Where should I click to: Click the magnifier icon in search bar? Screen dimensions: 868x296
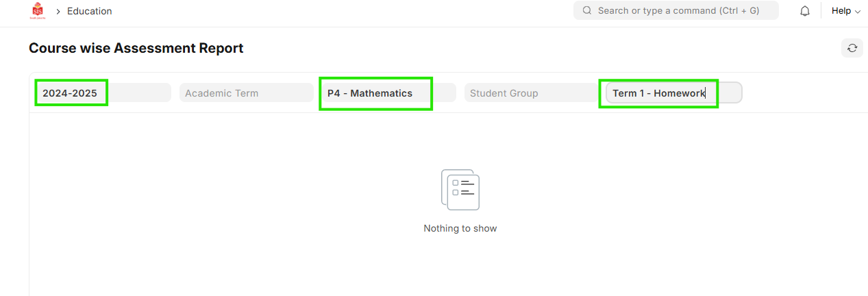pyautogui.click(x=587, y=11)
